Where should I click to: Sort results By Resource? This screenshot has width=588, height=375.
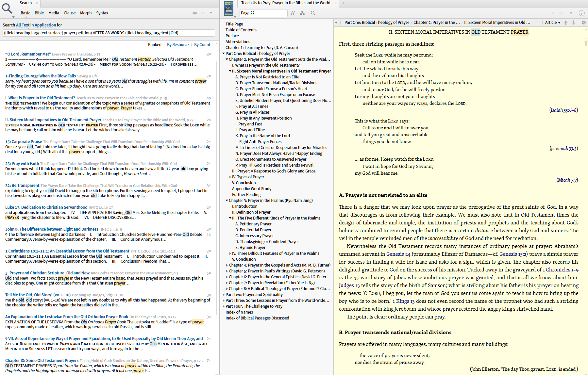[x=178, y=45]
